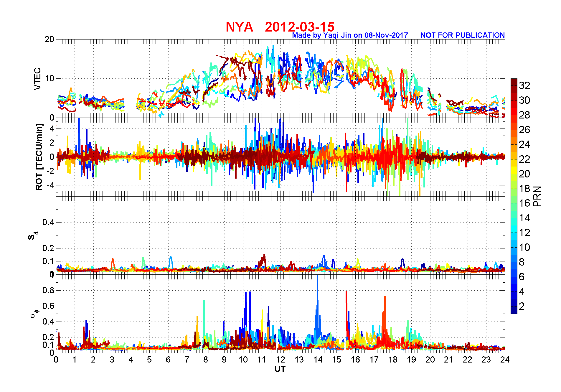This screenshot has width=561, height=392.
Task: Click colorbar tick label 22
Action: (x=524, y=159)
